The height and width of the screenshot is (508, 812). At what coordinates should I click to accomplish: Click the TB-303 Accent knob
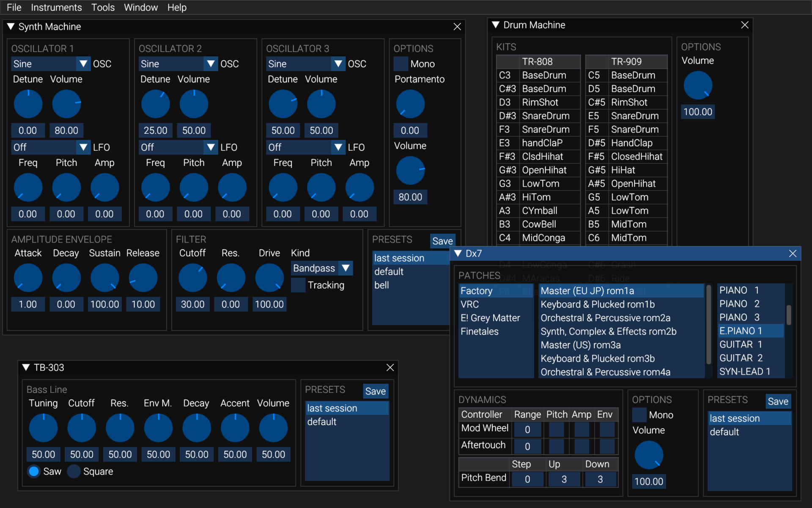[x=235, y=428]
